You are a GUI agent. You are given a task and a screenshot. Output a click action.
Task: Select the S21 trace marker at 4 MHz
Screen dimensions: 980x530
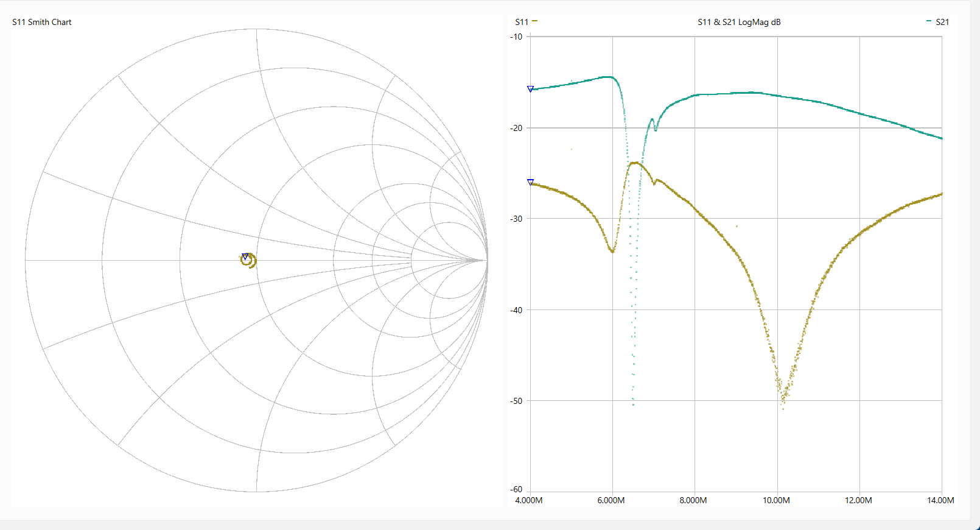530,89
